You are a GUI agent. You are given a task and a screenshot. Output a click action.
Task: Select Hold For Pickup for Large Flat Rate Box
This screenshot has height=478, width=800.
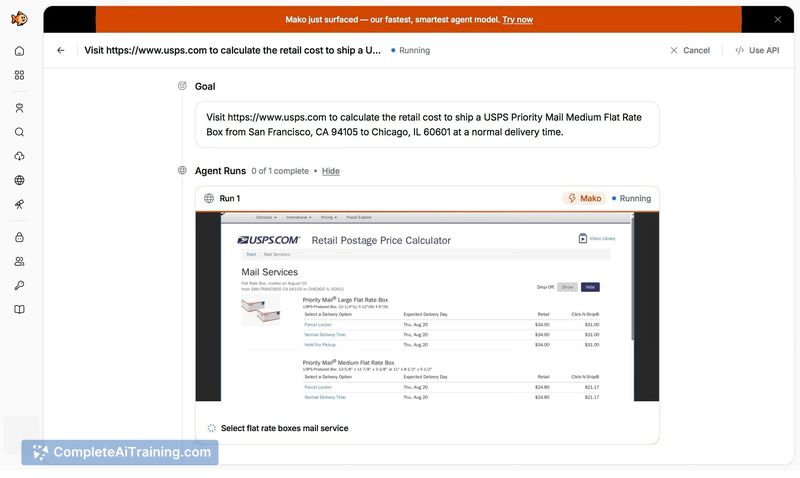click(320, 345)
